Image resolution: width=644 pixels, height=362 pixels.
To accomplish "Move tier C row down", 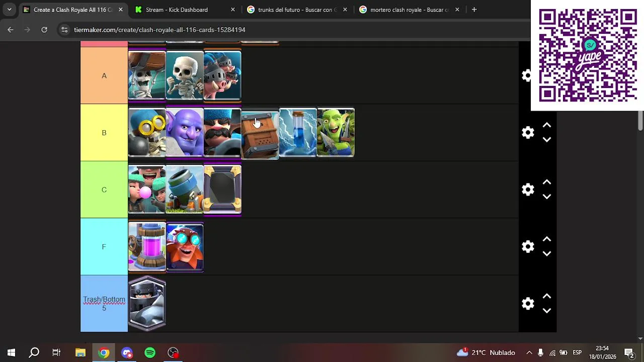I will pyautogui.click(x=547, y=197).
